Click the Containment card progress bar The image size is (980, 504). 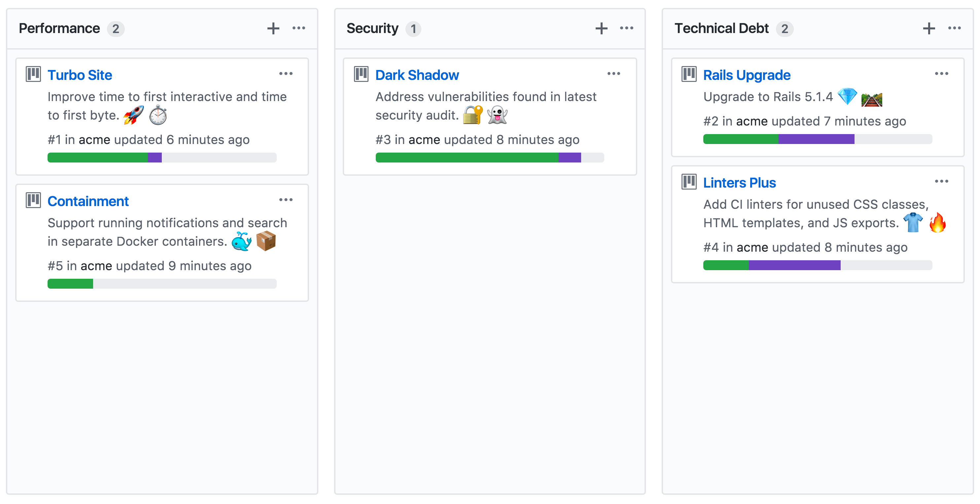(162, 284)
